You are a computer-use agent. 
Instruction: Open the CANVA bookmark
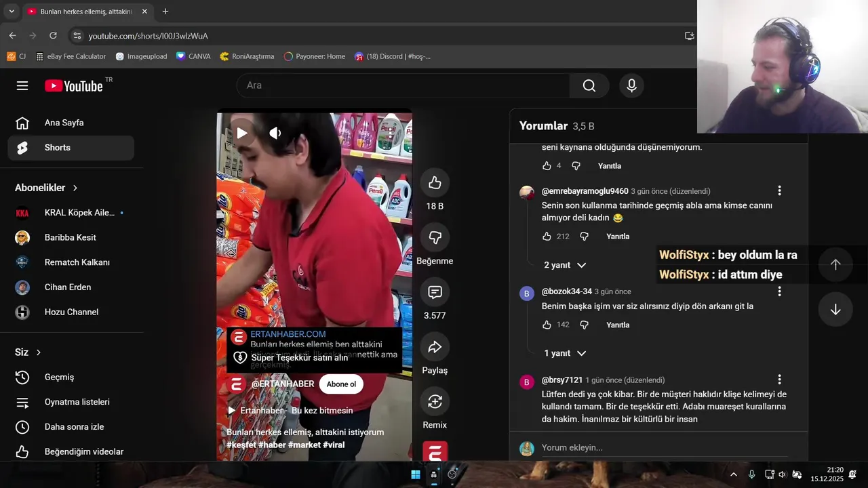193,56
